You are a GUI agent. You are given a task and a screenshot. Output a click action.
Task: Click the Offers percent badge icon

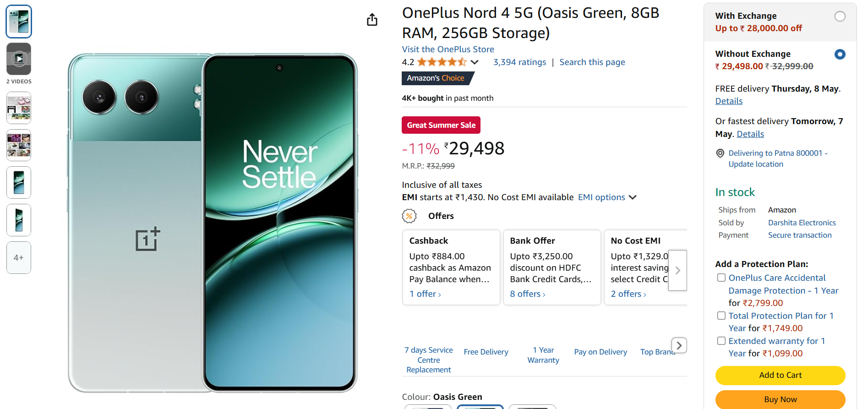tap(409, 216)
